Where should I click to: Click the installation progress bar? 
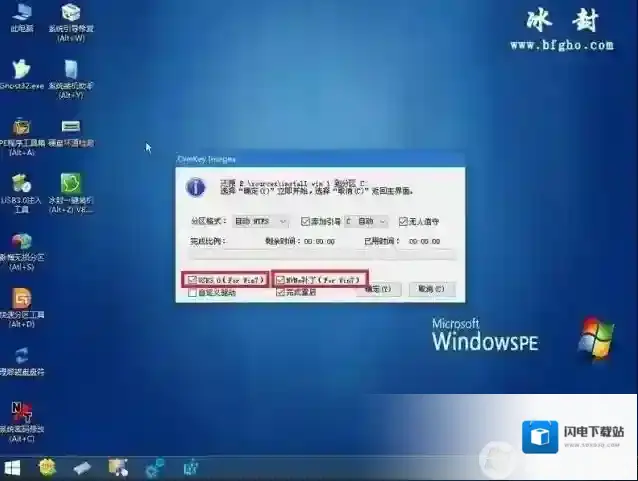[320, 255]
